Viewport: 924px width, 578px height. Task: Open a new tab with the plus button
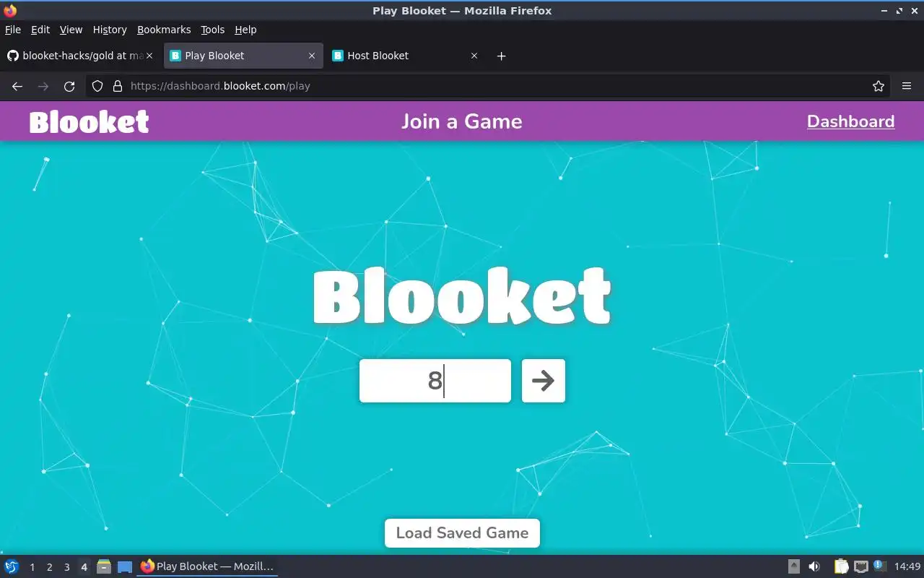[x=502, y=56]
